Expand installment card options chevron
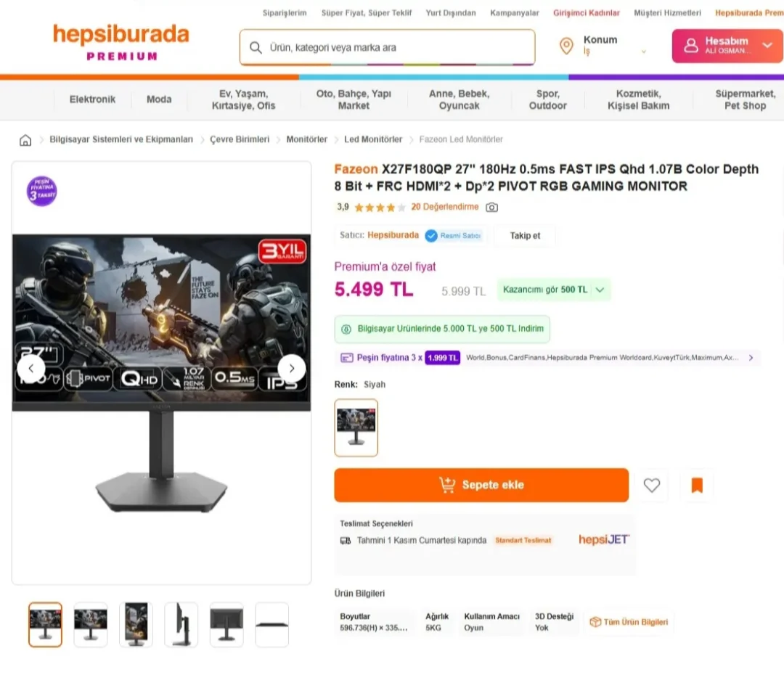 tap(751, 358)
